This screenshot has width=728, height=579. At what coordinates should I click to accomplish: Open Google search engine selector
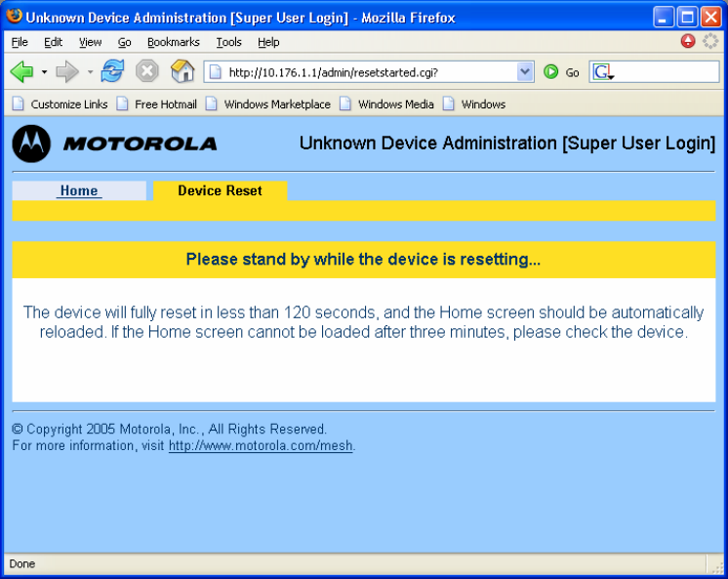(x=603, y=72)
